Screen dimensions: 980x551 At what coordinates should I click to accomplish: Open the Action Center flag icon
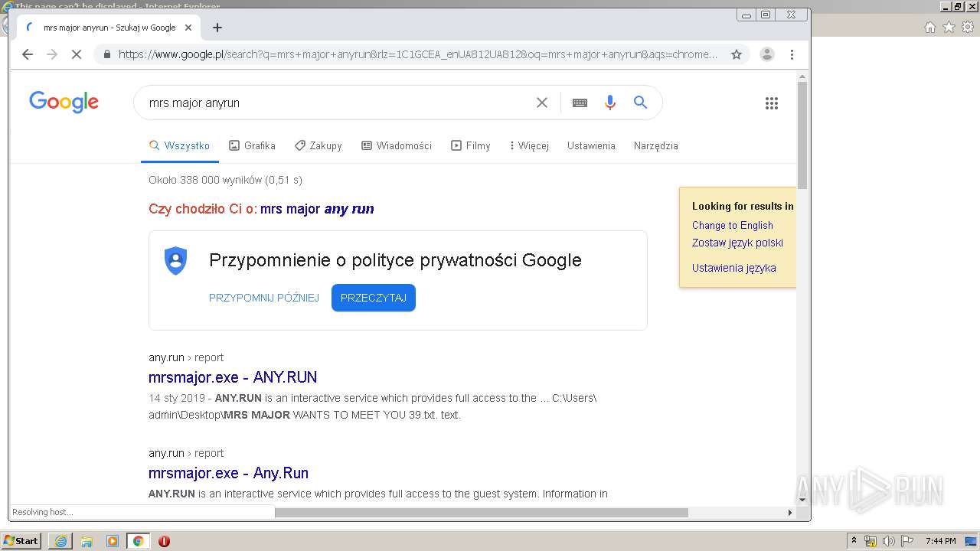907,541
